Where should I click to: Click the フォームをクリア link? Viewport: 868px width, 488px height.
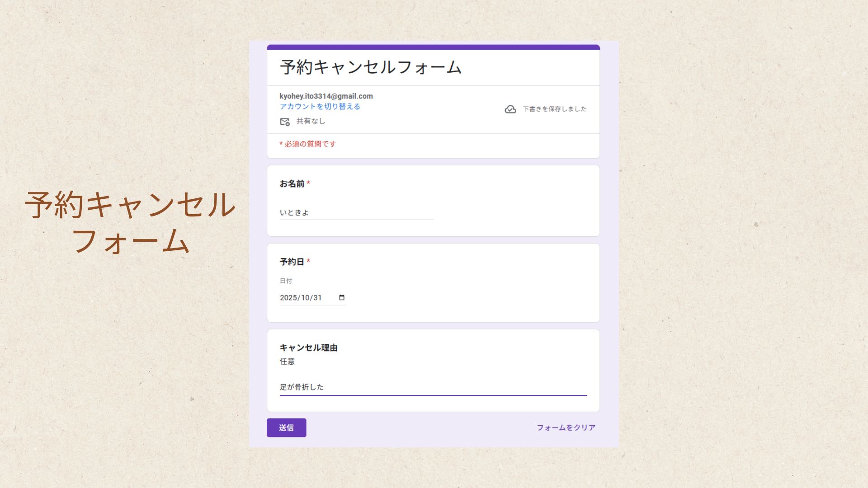pos(566,427)
